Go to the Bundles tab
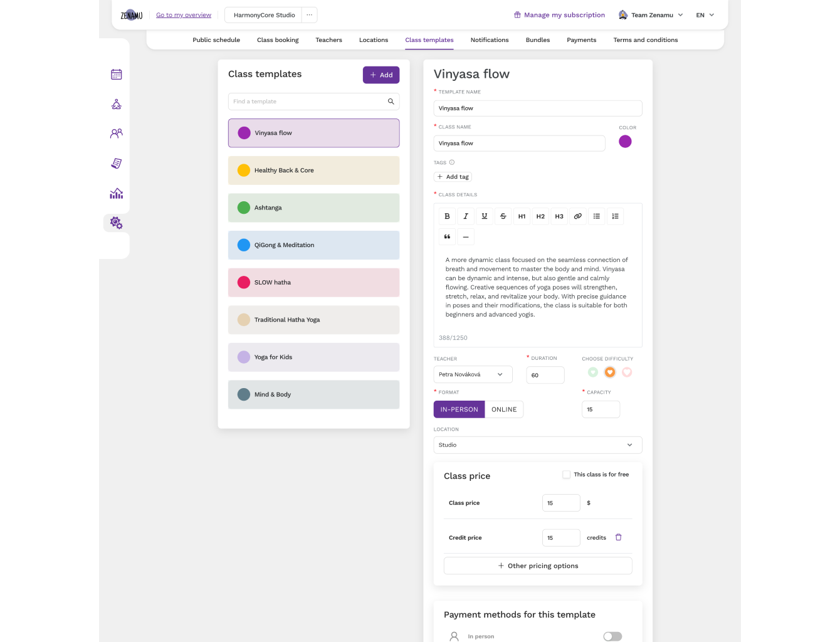Viewport: 840px width, 642px height. [x=537, y=40]
